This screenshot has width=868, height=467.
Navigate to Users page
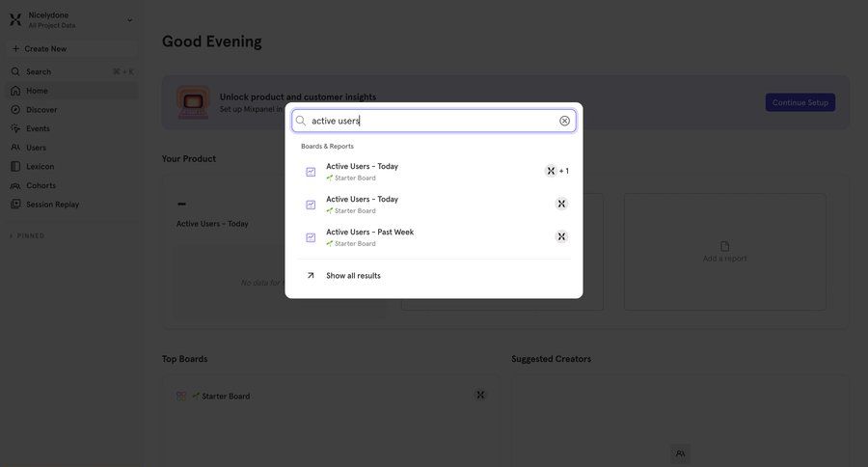(36, 148)
